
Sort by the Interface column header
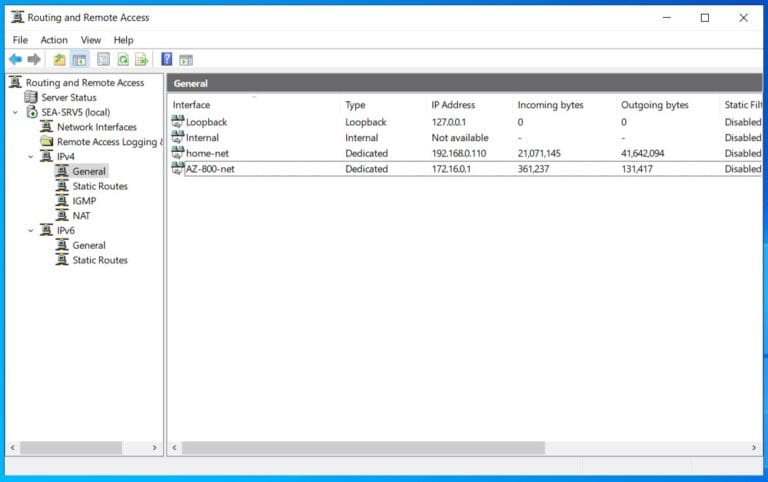tap(255, 105)
